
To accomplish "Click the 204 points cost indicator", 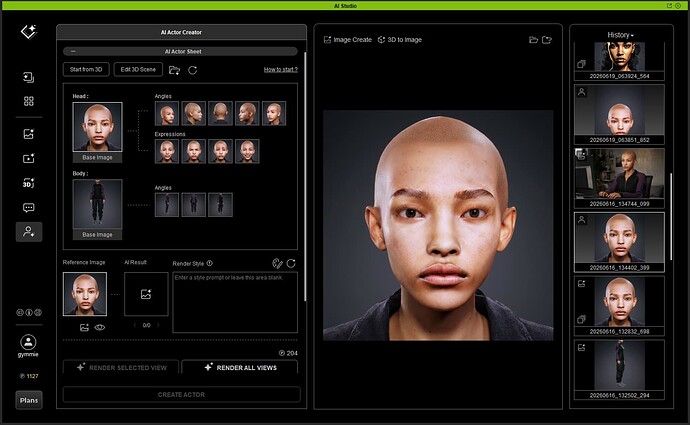I will point(288,353).
